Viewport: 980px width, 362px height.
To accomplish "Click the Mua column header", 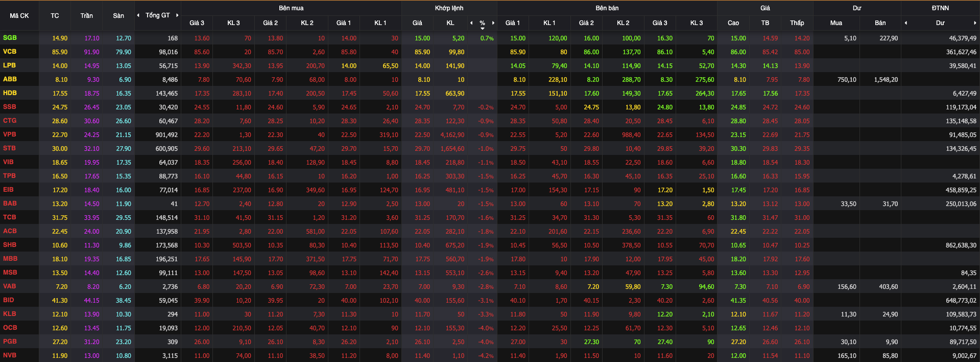I will coord(836,23).
